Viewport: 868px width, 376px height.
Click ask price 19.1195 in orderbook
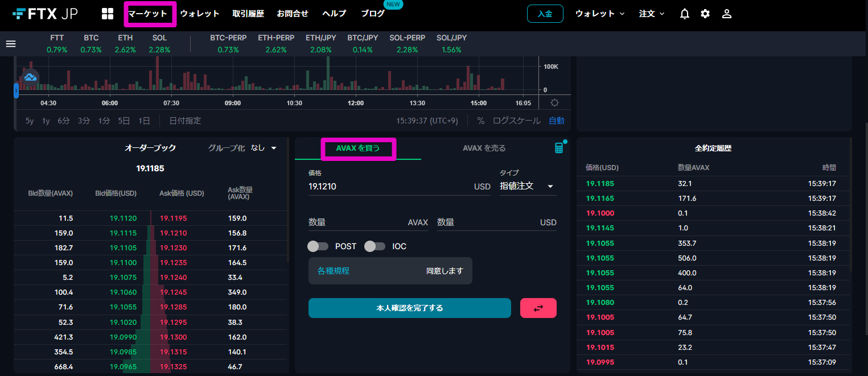(x=173, y=218)
